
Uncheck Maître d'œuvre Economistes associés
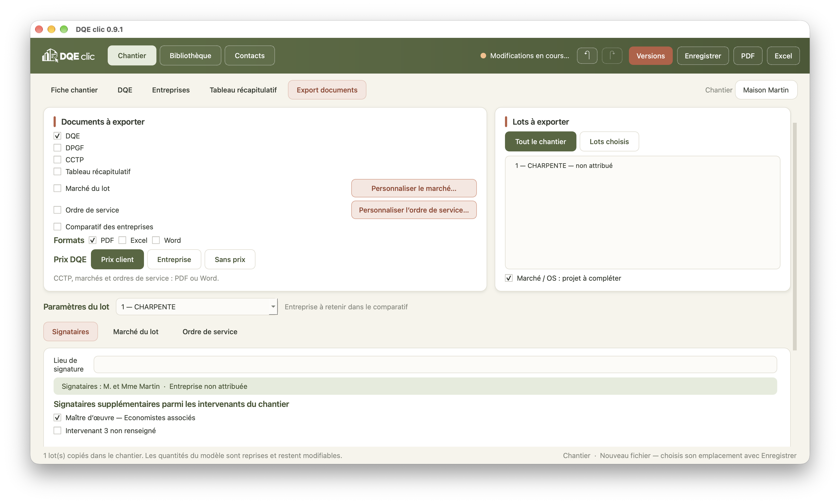57,417
